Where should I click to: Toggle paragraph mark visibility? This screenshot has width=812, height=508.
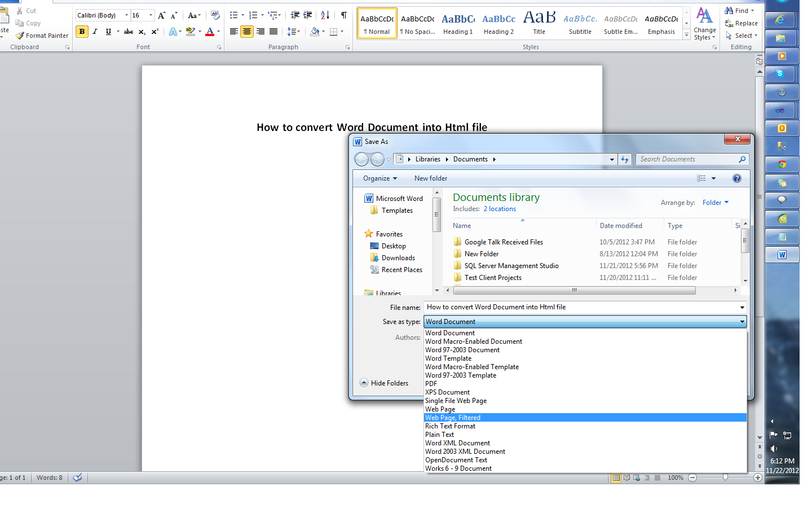coord(343,16)
